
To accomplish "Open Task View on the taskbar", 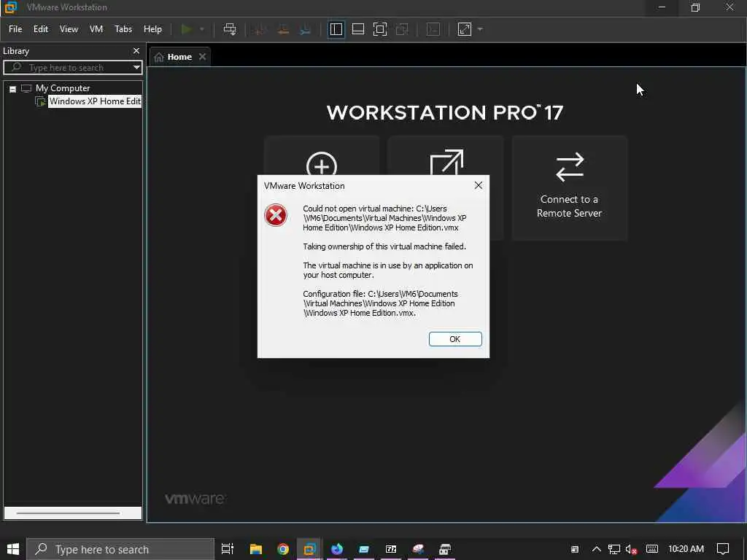I will (228, 549).
